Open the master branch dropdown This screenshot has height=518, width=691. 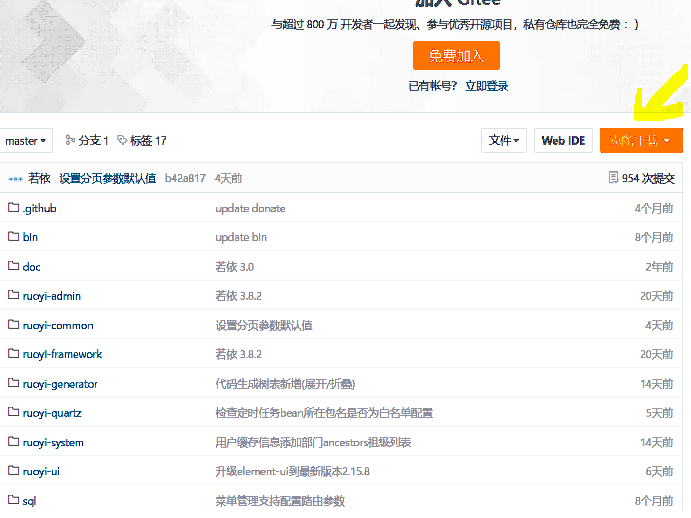[26, 141]
